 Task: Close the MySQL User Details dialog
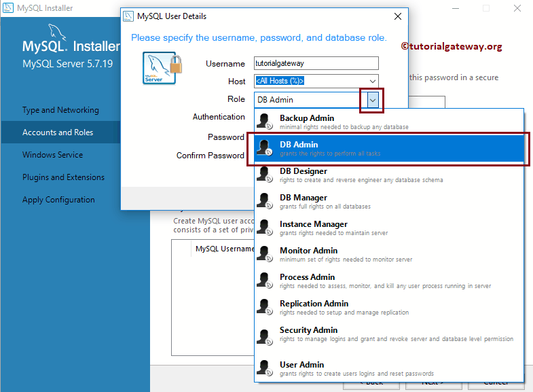[398, 16]
